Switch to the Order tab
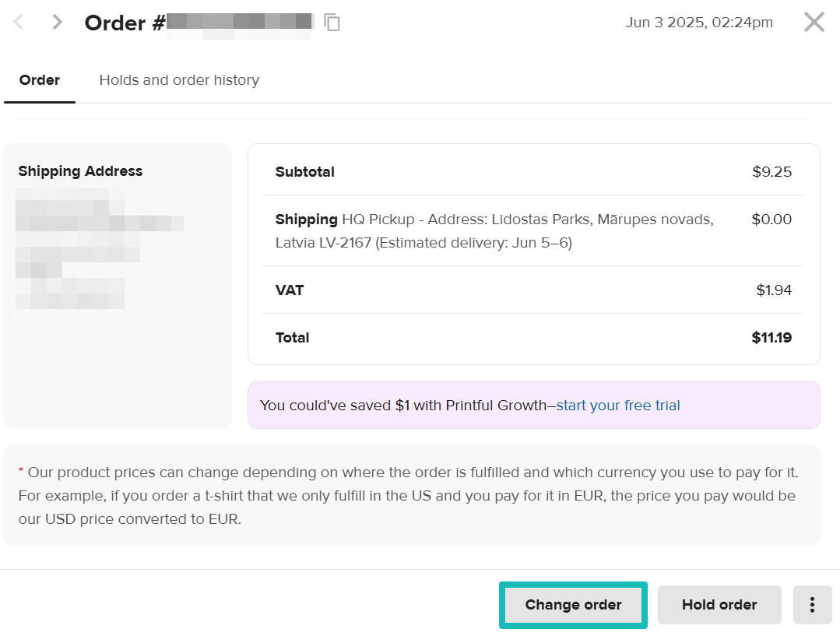The image size is (840, 636). 40,80
